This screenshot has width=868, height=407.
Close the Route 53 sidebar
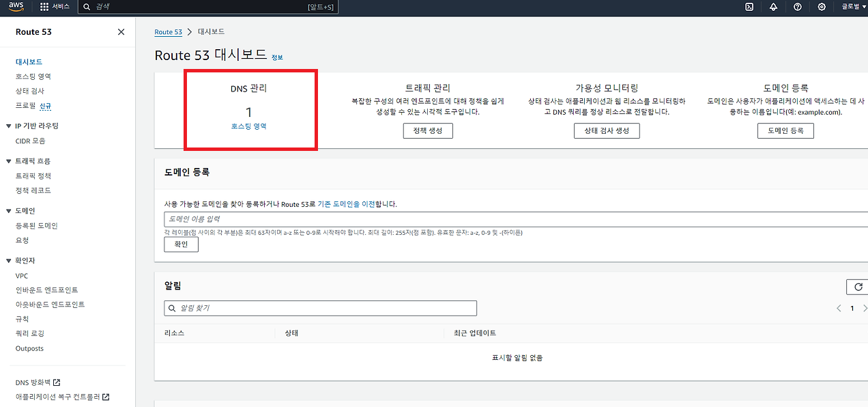121,32
